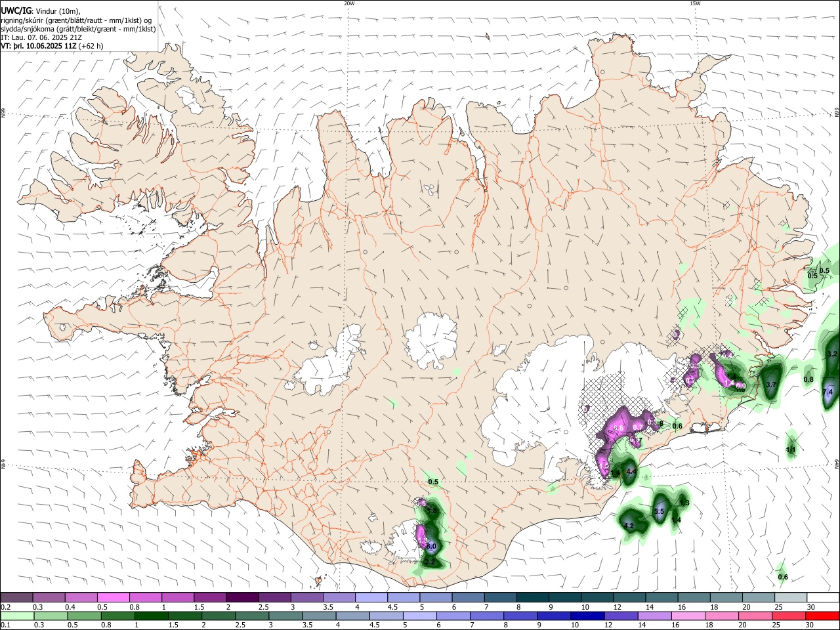Click the bright red swatch after 30

coord(823,616)
